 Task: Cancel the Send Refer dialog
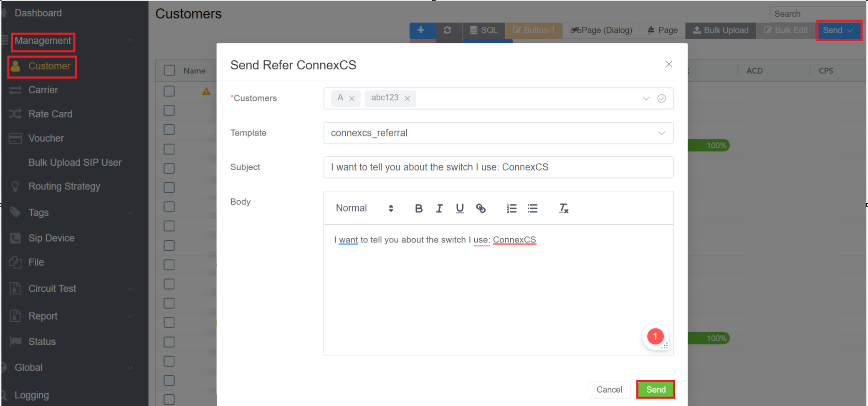pos(609,389)
